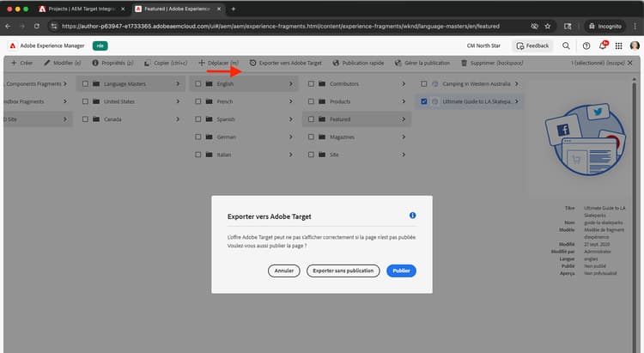644x353 pixels.
Task: Click the Feedback button in header
Action: 532,46
